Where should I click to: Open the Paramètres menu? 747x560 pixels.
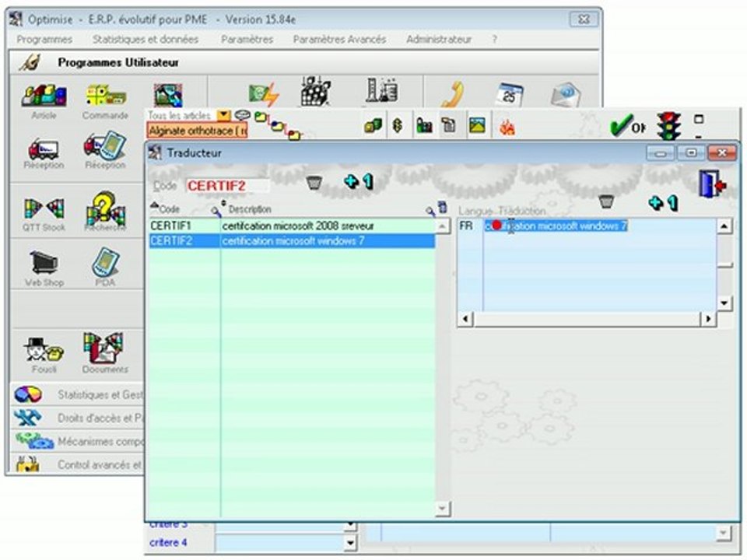coord(247,40)
